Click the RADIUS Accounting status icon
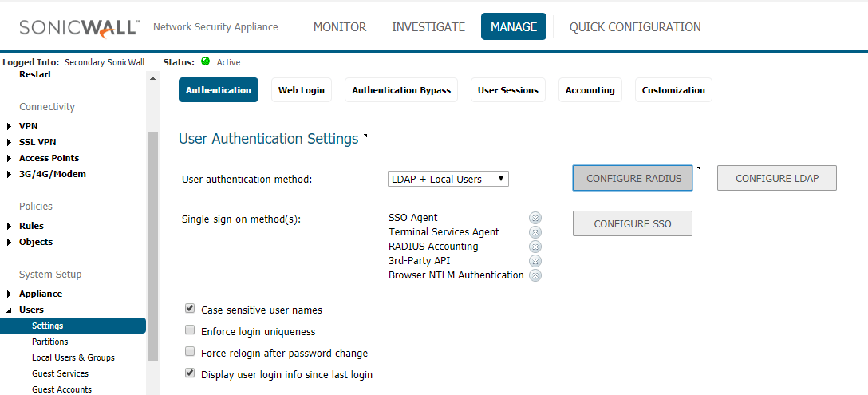 click(x=535, y=247)
